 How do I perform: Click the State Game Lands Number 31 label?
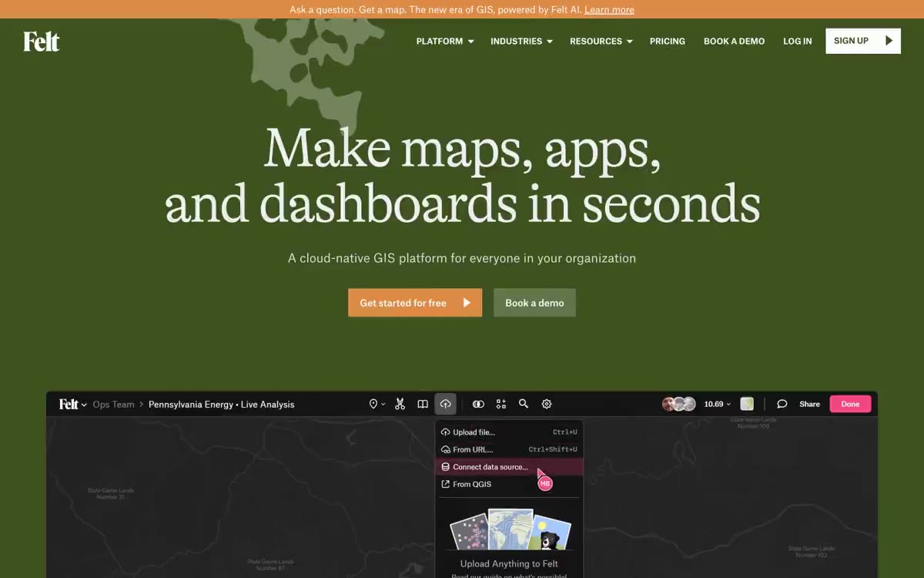tap(110, 493)
